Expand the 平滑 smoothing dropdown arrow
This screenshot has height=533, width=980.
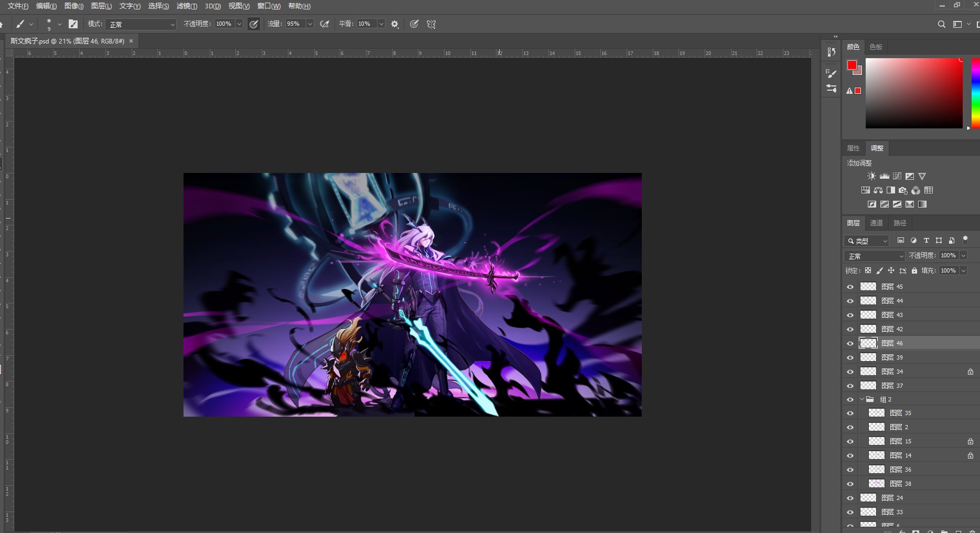(x=381, y=24)
